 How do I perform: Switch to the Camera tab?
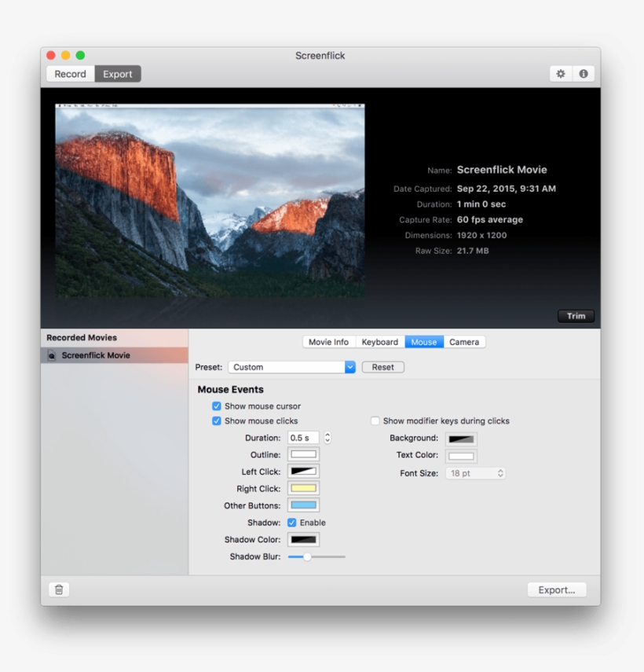(464, 341)
